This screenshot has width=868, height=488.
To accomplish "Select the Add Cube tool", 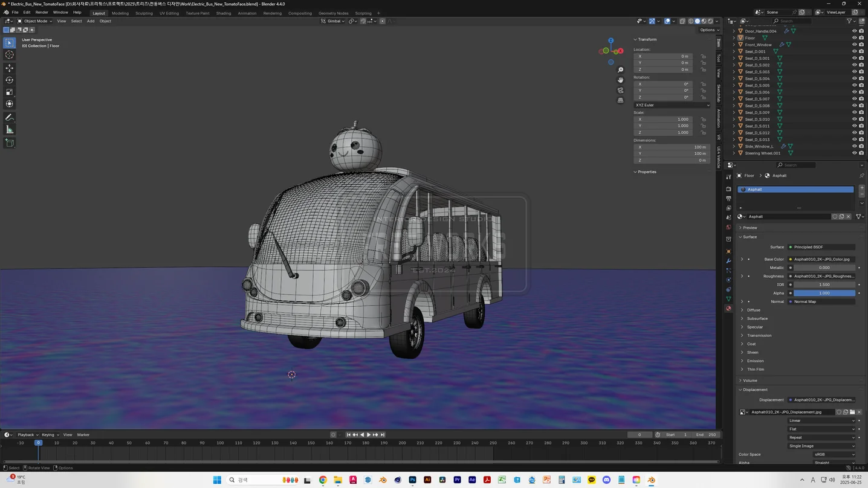I will click(x=10, y=143).
